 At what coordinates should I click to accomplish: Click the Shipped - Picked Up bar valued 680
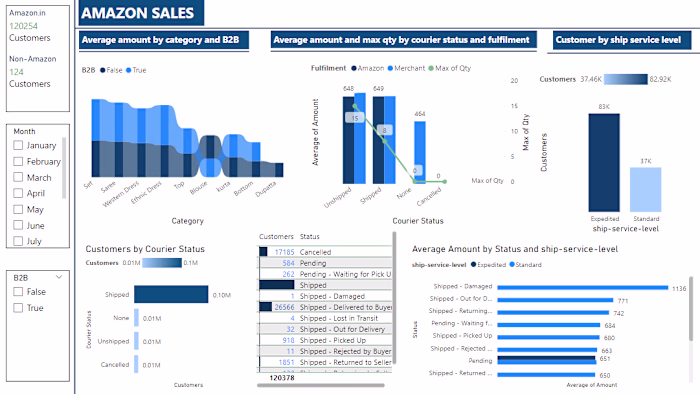click(x=548, y=337)
